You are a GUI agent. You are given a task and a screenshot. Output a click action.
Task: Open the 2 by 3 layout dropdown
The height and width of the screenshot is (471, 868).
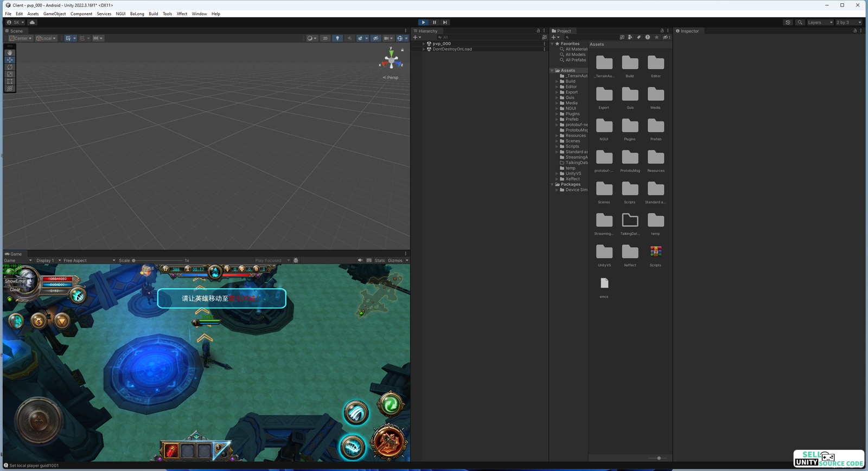click(849, 22)
